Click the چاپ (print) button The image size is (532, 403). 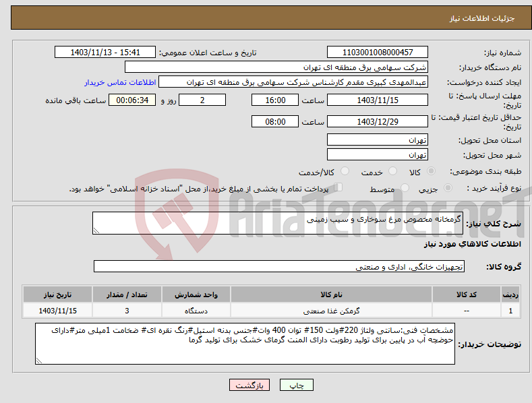296,385
